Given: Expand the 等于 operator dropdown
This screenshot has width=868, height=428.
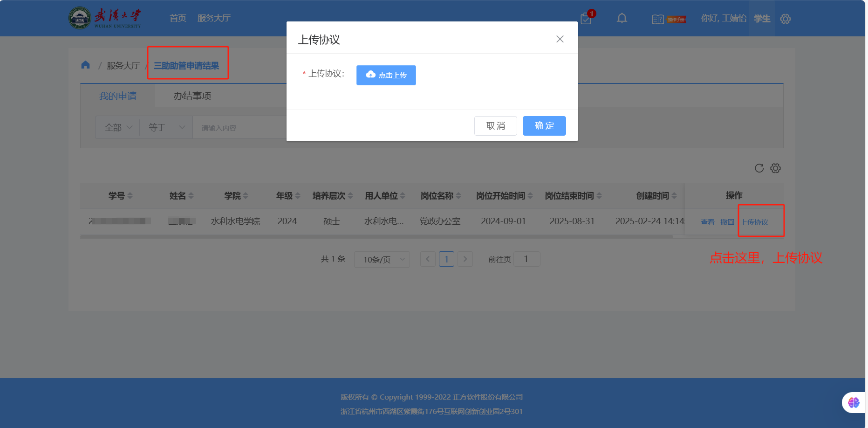Looking at the screenshot, I should pyautogui.click(x=166, y=128).
